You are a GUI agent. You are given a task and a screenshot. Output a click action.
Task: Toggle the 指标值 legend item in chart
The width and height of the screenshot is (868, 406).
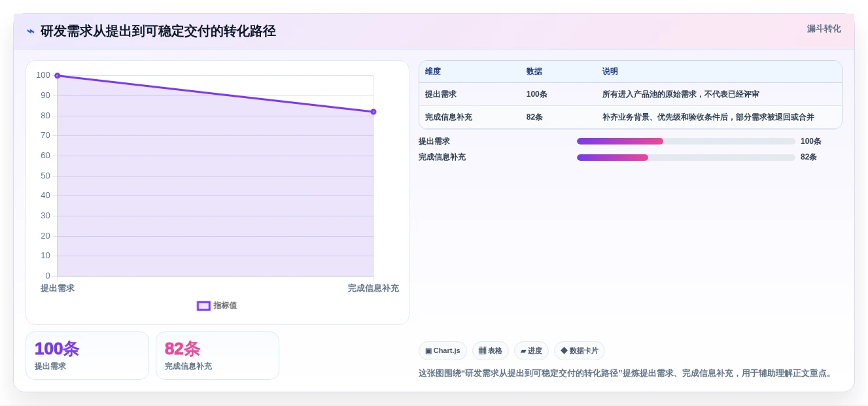pos(217,305)
